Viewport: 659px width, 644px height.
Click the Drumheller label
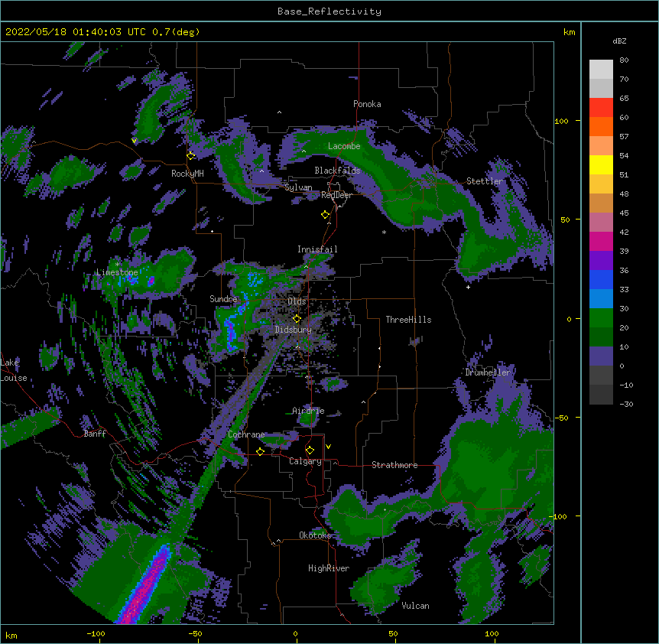tap(488, 372)
